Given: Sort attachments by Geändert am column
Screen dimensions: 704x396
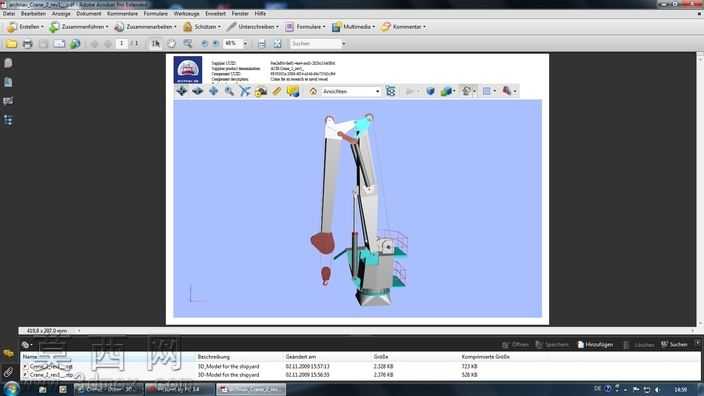Looking at the screenshot, I should point(300,357).
